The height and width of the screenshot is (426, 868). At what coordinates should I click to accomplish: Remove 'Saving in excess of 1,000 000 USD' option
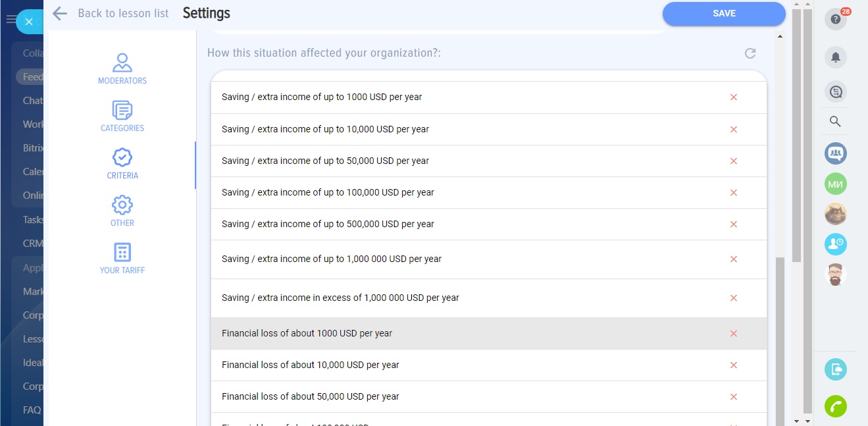(733, 298)
